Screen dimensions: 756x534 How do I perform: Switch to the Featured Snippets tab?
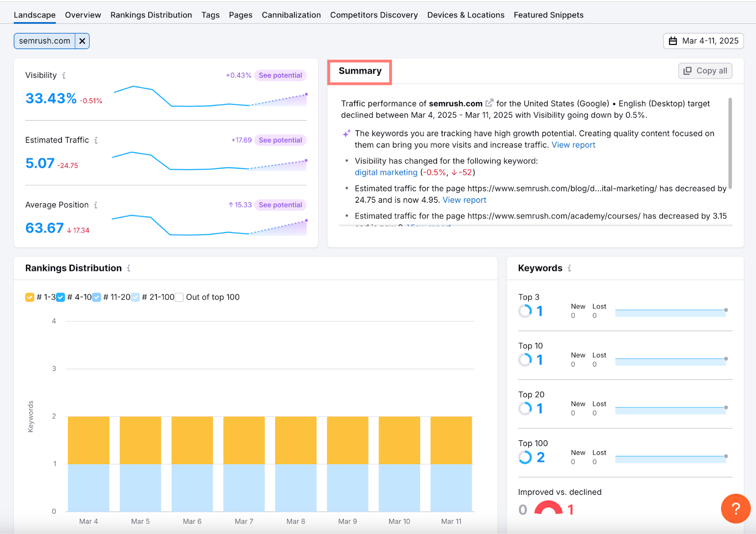549,15
